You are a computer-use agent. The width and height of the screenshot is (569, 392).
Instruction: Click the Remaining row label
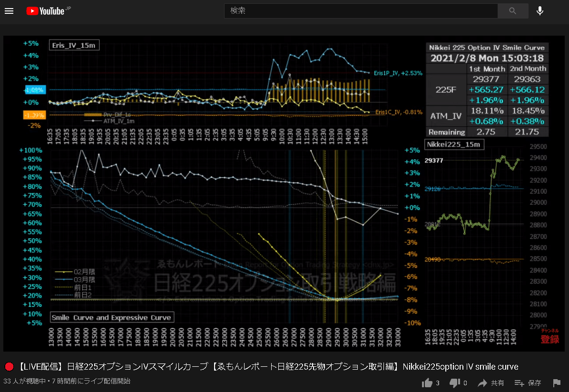point(446,132)
